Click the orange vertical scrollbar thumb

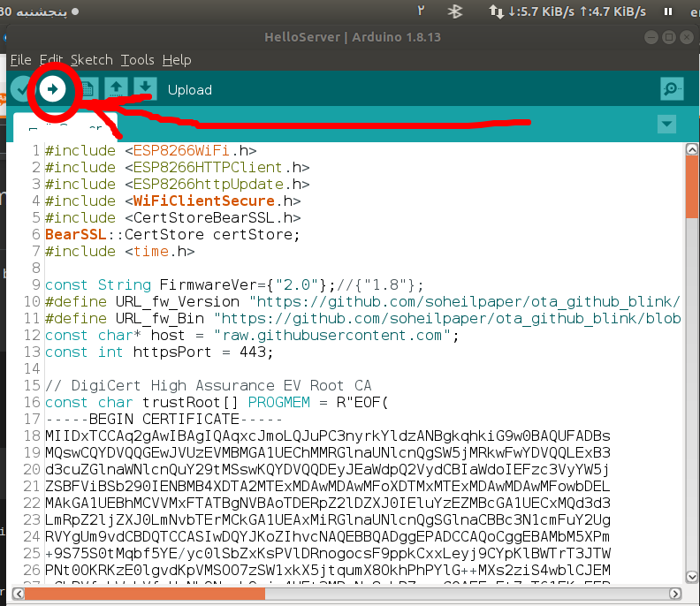[691, 186]
